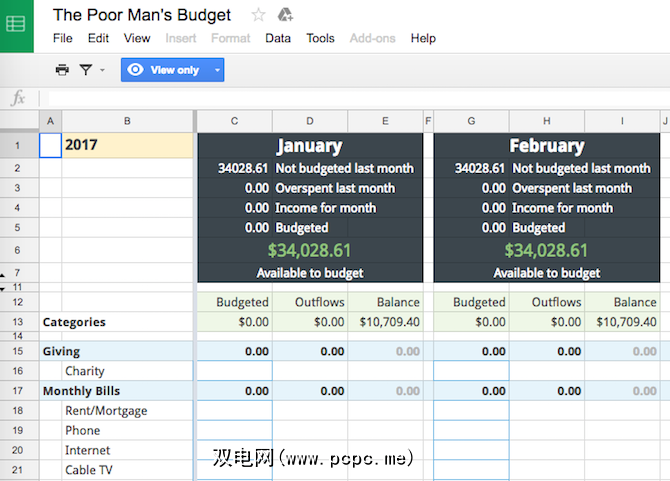Open the filter views dropdown arrow

click(x=102, y=70)
